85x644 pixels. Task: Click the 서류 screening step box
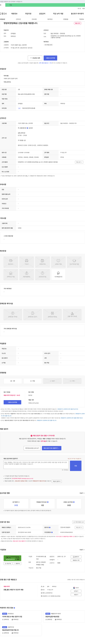[13, 381]
